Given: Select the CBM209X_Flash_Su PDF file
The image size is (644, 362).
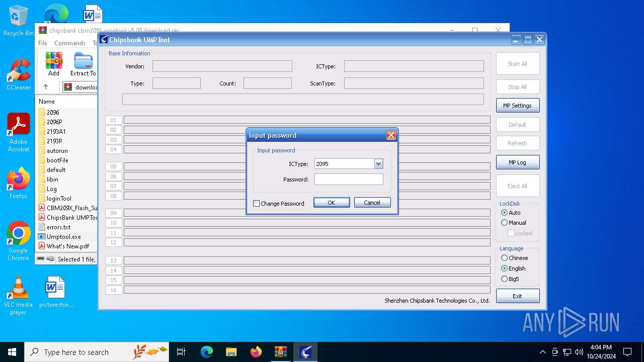Looking at the screenshot, I should pos(67,208).
